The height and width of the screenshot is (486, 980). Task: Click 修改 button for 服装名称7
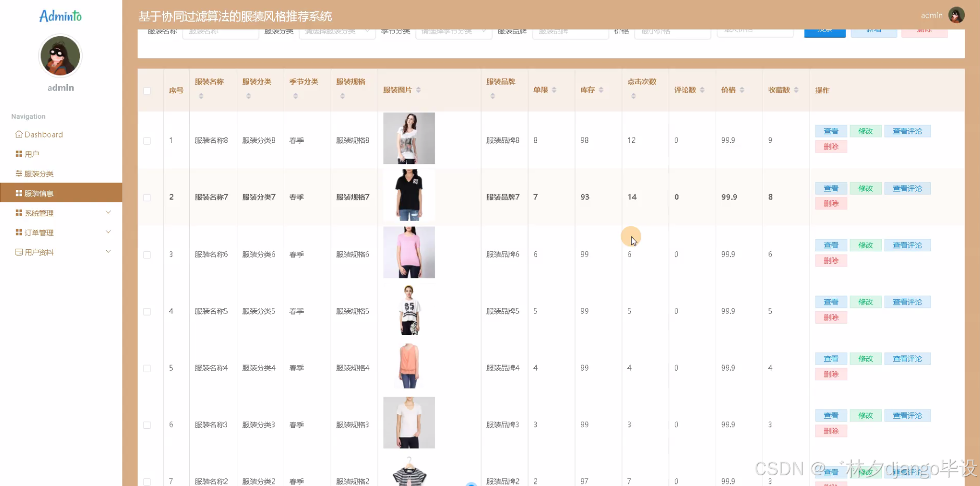865,188
